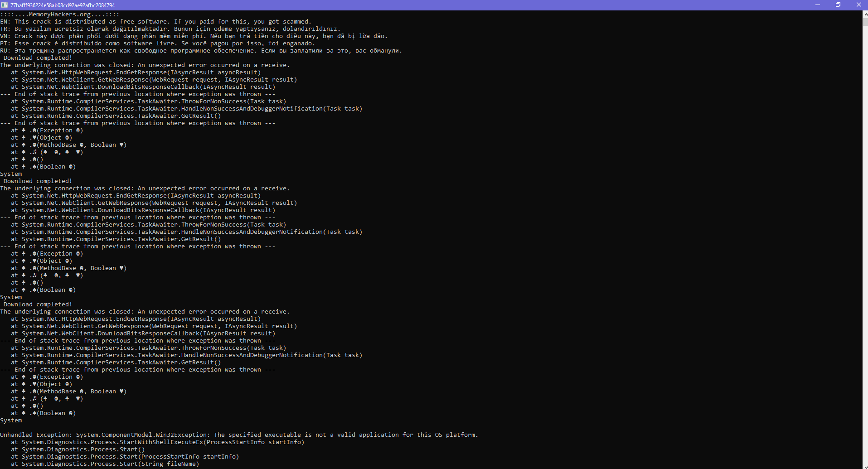868x469 pixels.
Task: Click the scrollbar up arrow
Action: pyautogui.click(x=865, y=14)
